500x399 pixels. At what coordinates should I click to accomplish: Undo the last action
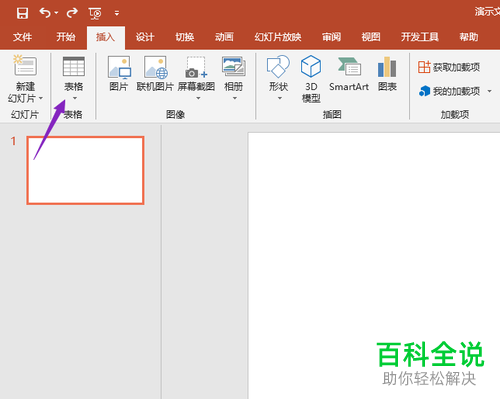pyautogui.click(x=45, y=13)
